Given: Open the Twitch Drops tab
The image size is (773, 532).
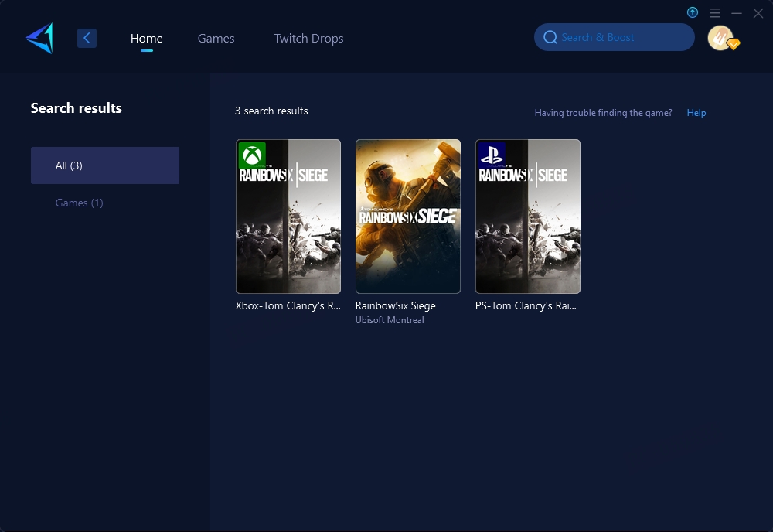Looking at the screenshot, I should (308, 39).
